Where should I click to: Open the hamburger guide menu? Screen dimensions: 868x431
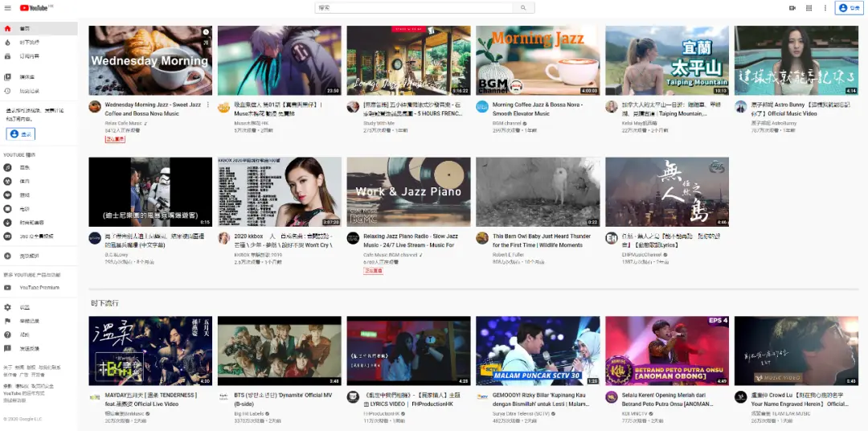pos(7,8)
